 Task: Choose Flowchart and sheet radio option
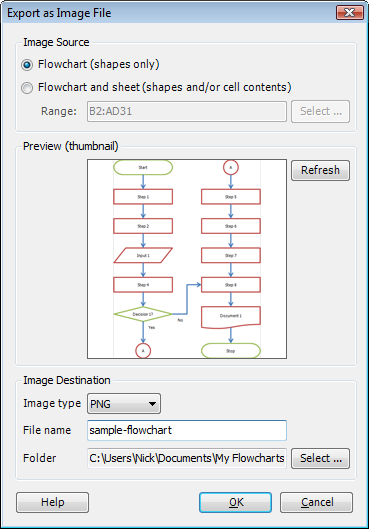point(27,88)
